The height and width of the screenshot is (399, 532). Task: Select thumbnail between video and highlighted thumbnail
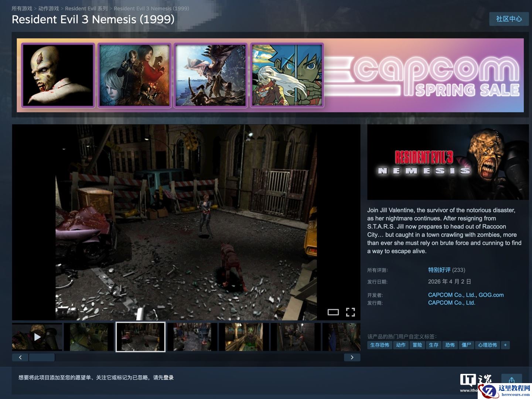tap(89, 337)
